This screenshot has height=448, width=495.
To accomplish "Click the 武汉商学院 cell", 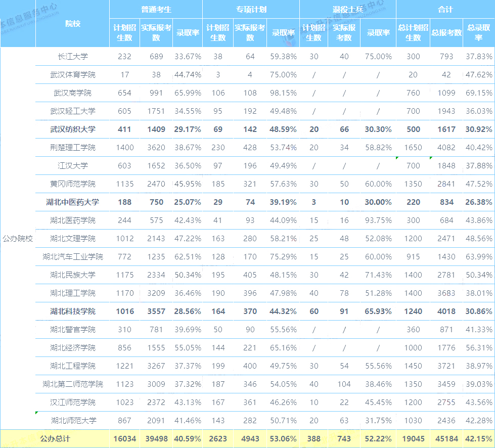I will point(73,93).
